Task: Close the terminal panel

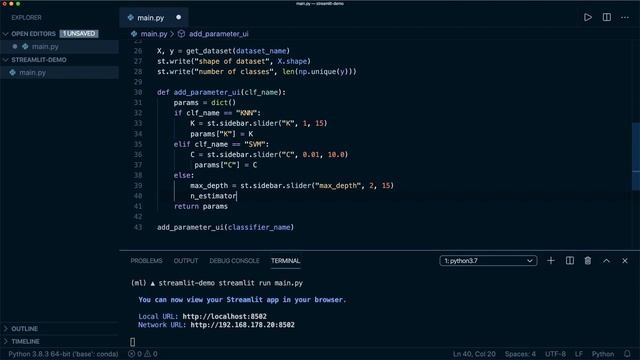Action: click(x=625, y=260)
